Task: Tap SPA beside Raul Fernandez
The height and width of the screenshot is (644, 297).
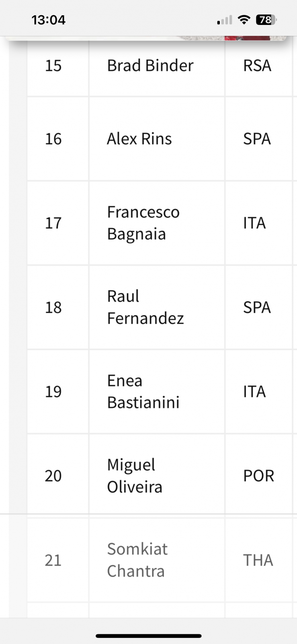Action: (257, 308)
